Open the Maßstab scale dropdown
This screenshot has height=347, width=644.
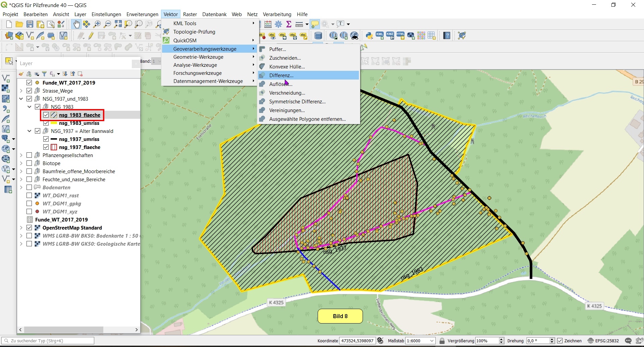(x=432, y=341)
